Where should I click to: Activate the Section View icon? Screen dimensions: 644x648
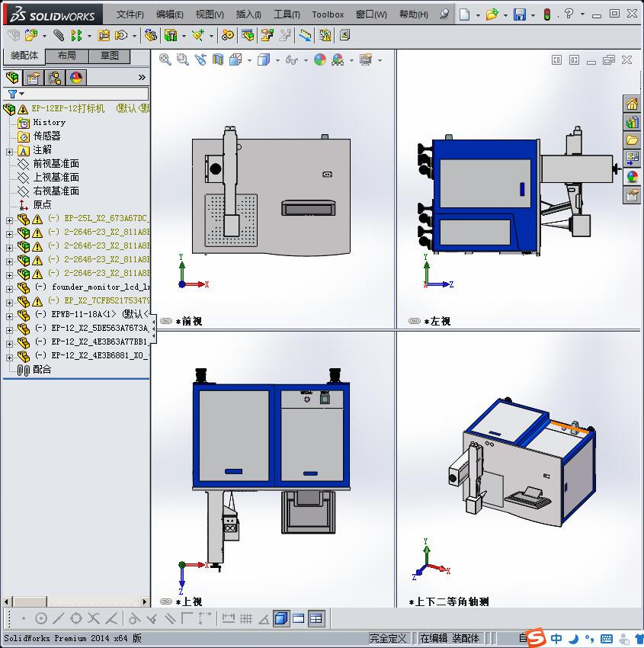[x=218, y=60]
